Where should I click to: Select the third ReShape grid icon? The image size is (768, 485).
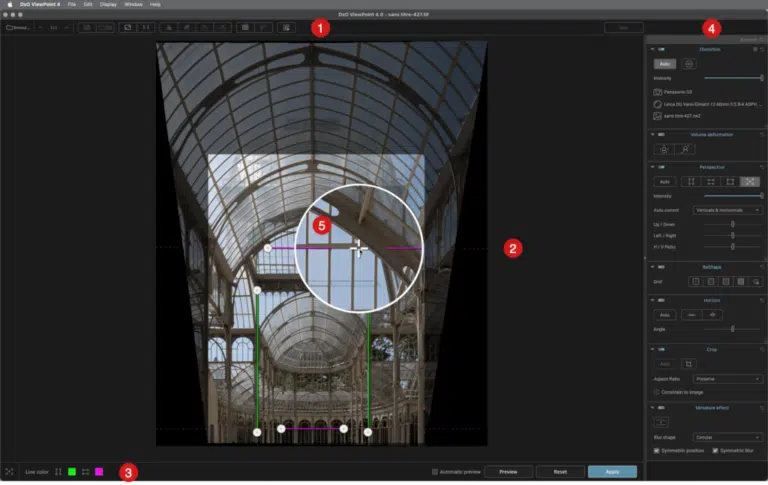pos(726,282)
